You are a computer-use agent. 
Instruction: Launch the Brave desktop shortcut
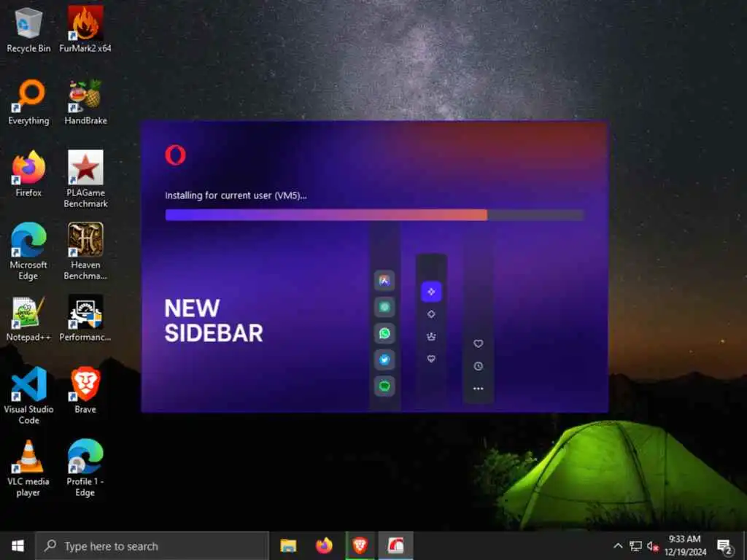[86, 391]
